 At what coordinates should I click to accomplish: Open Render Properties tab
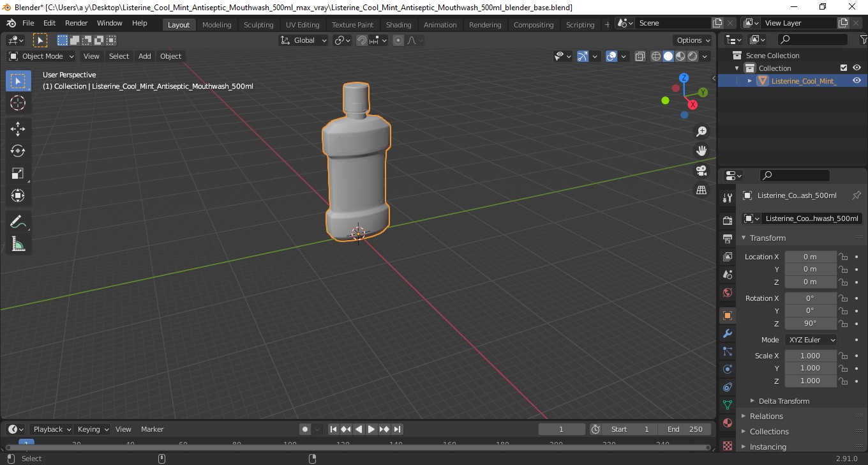coord(727,221)
